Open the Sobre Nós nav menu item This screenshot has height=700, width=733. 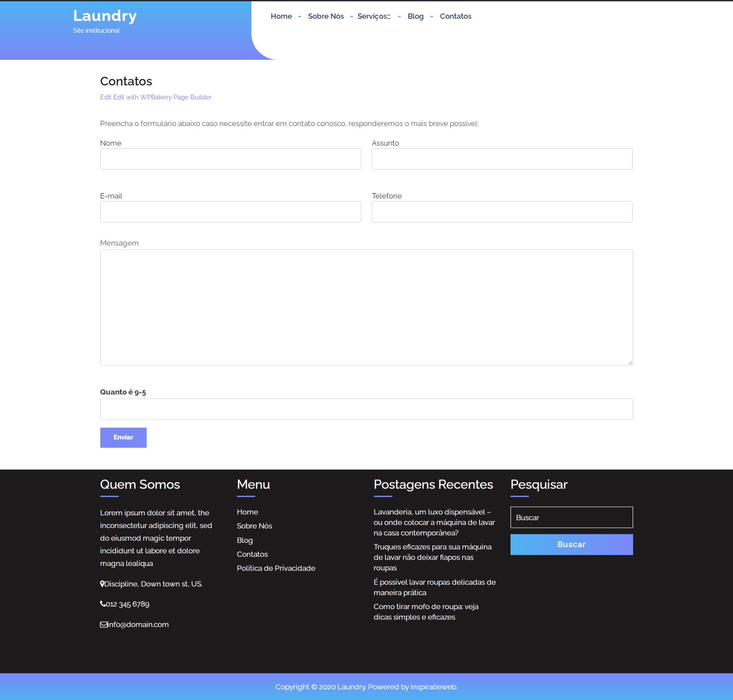[325, 16]
